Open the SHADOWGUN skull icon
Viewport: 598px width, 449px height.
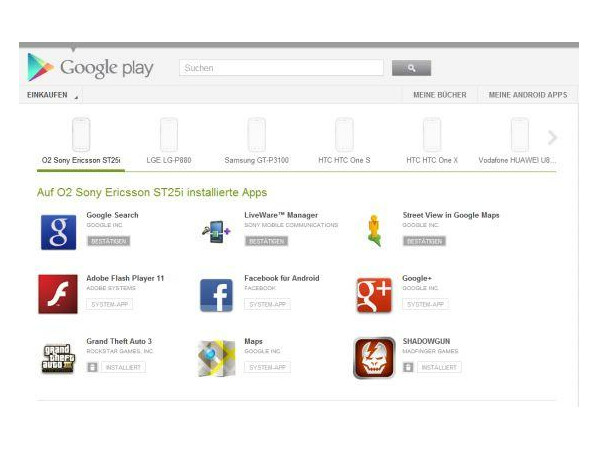click(x=374, y=358)
